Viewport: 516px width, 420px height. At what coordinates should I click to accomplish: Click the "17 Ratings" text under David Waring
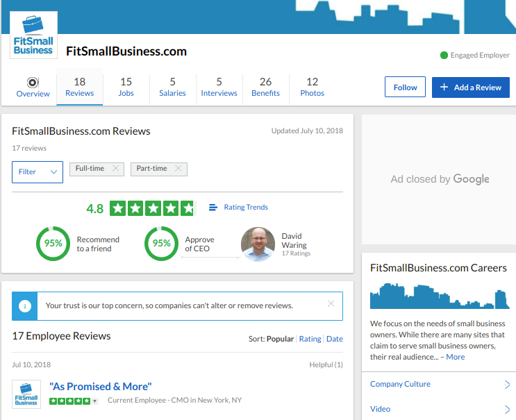[296, 253]
